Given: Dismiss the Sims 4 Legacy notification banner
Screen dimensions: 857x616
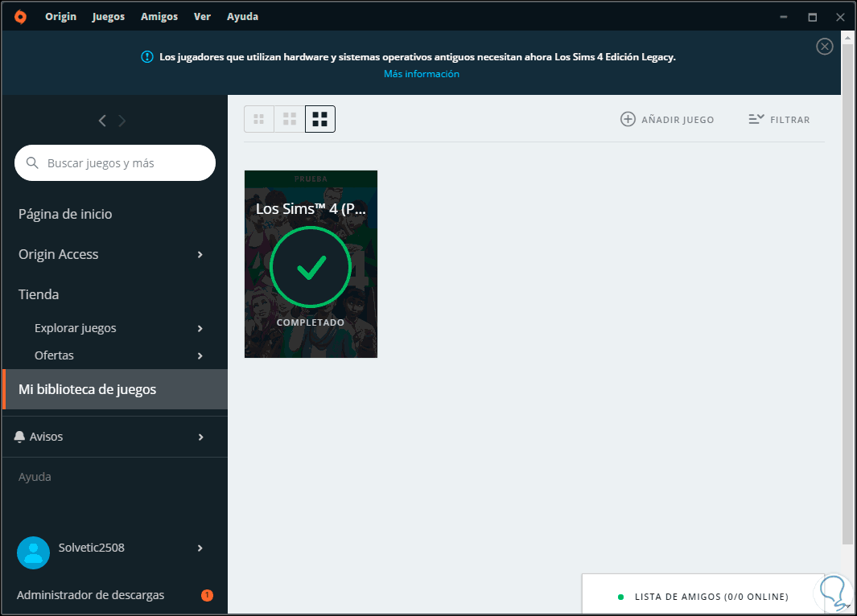Looking at the screenshot, I should tap(824, 47).
